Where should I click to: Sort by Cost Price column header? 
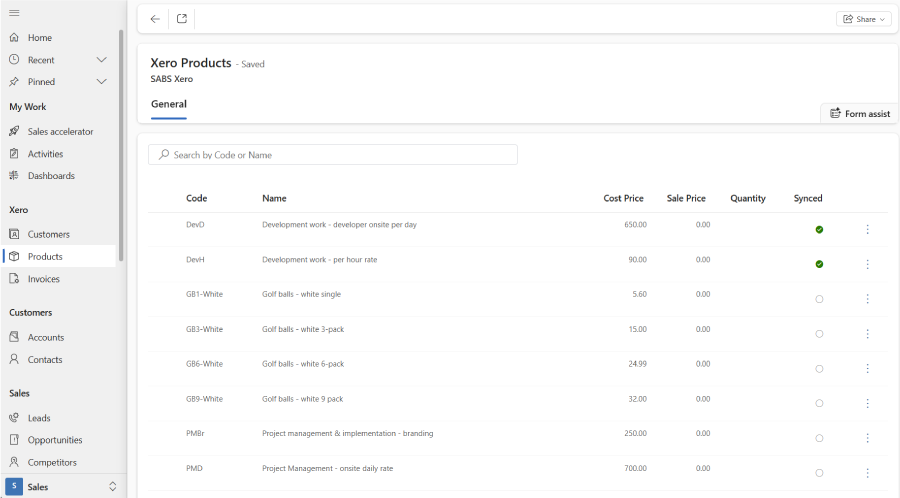click(623, 198)
